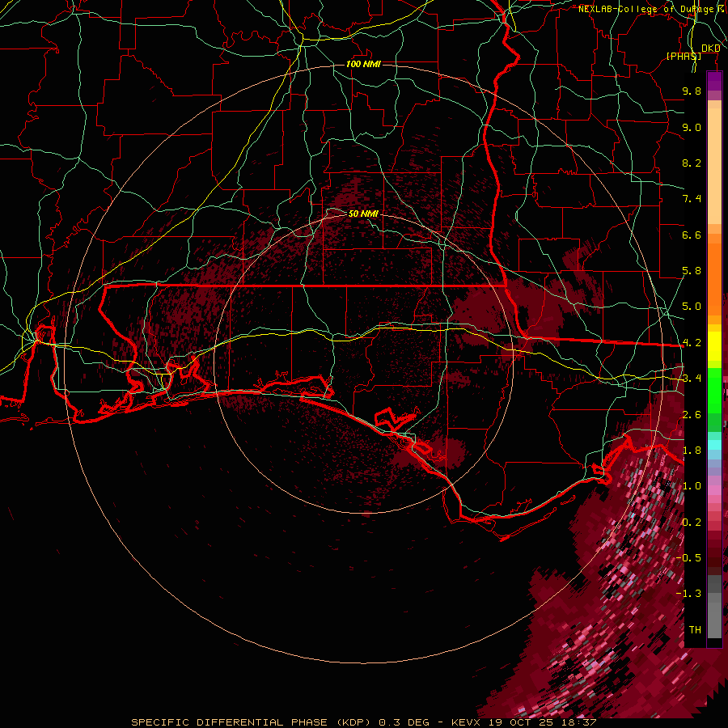
Task: Select the 3.4 value on the color scale
Action: pyautogui.click(x=692, y=379)
